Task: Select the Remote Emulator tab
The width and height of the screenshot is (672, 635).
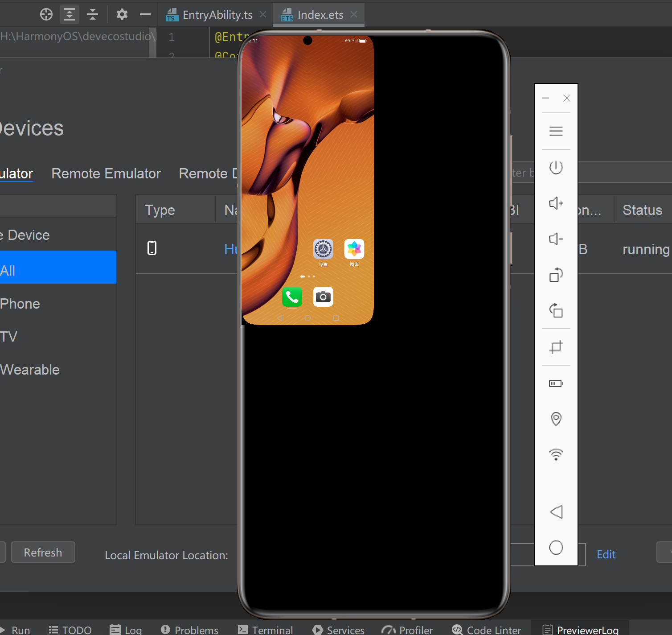Action: [106, 173]
